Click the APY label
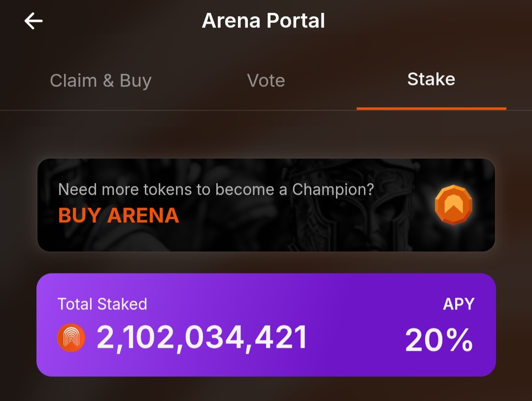The image size is (532, 401). [458, 304]
